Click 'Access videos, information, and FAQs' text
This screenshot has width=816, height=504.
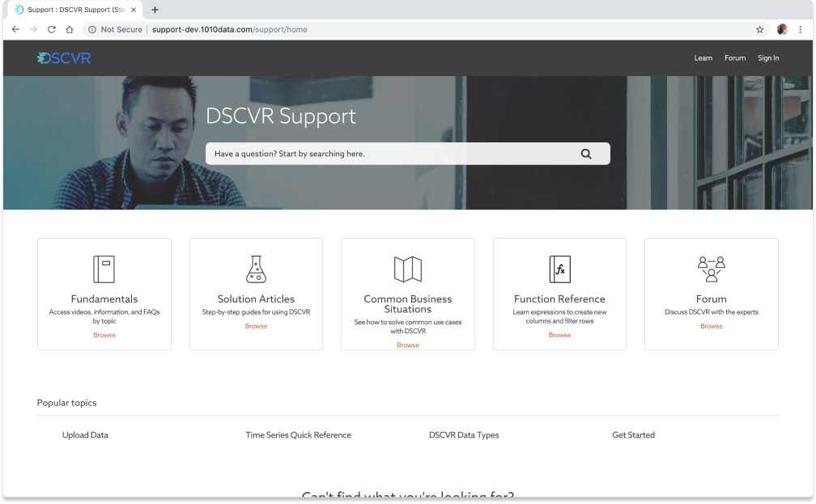click(104, 312)
